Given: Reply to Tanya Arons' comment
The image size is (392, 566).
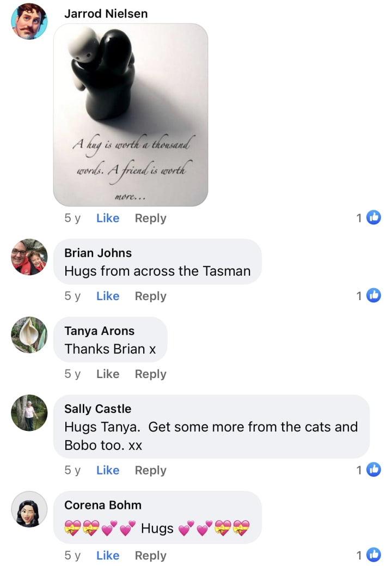Looking at the screenshot, I should point(150,374).
